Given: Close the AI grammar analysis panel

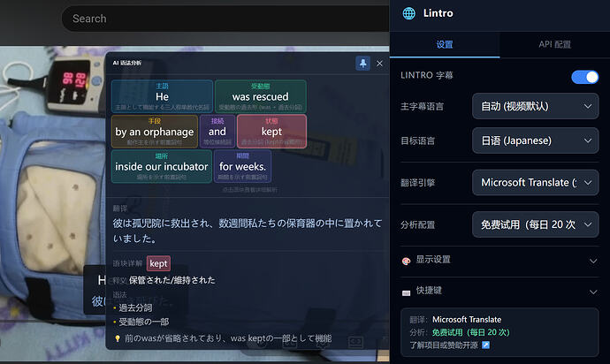Looking at the screenshot, I should pyautogui.click(x=379, y=64).
